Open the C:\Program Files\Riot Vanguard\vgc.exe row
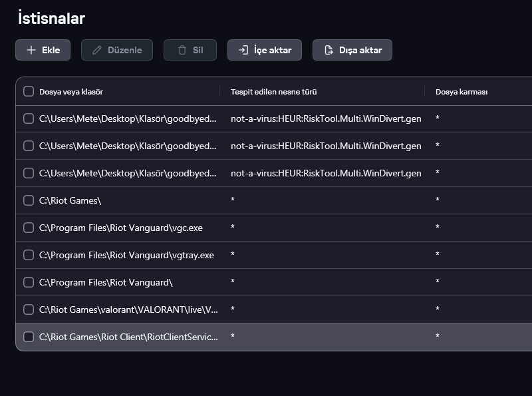The image size is (532, 396). click(121, 228)
